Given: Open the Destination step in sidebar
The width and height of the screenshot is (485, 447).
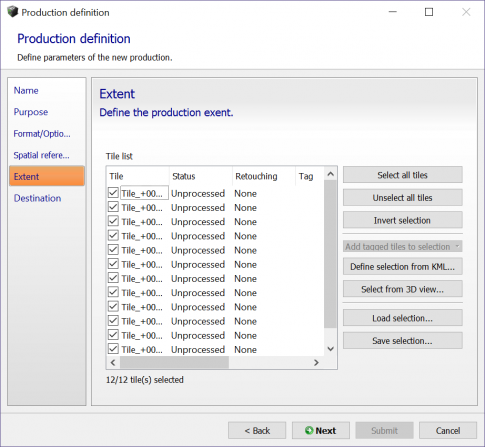Looking at the screenshot, I should pos(37,198).
